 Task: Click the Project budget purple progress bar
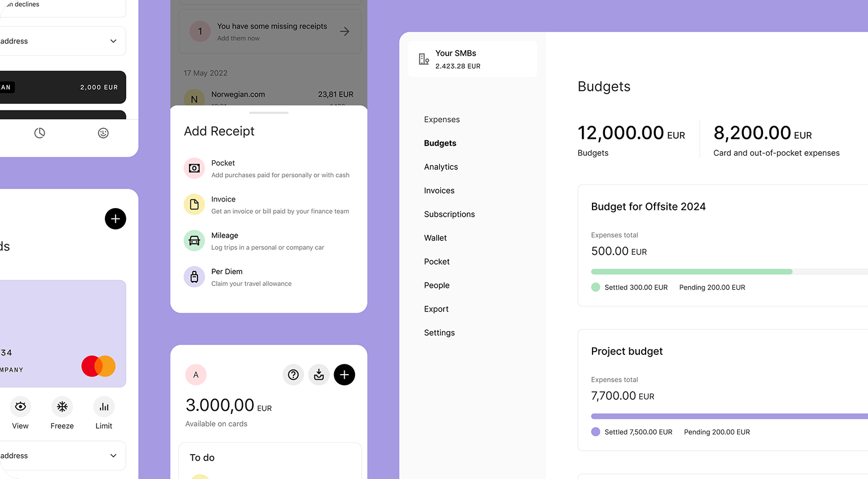coord(729,416)
